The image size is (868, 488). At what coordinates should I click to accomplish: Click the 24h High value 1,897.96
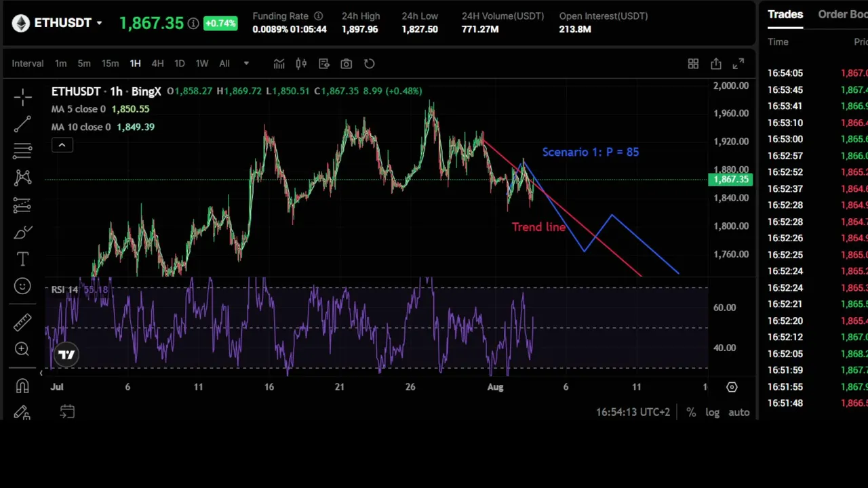coord(359,30)
